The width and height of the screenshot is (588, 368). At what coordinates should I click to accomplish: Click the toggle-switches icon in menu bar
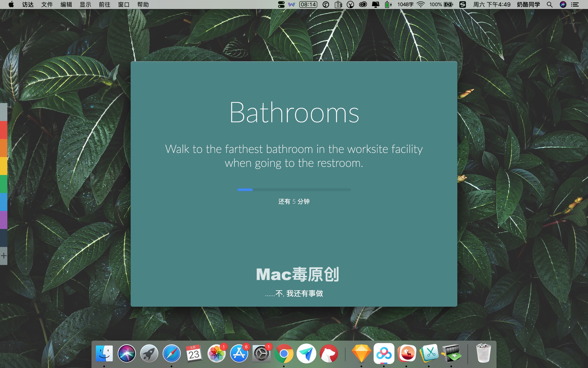click(281, 4)
